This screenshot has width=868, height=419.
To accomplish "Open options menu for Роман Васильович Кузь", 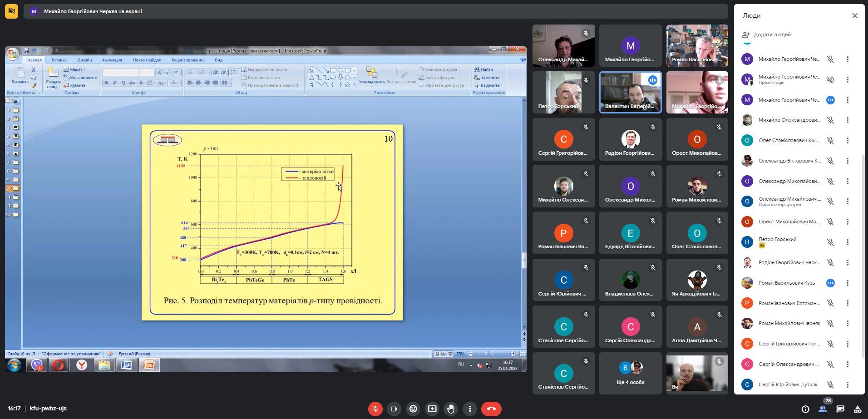I will [x=848, y=283].
